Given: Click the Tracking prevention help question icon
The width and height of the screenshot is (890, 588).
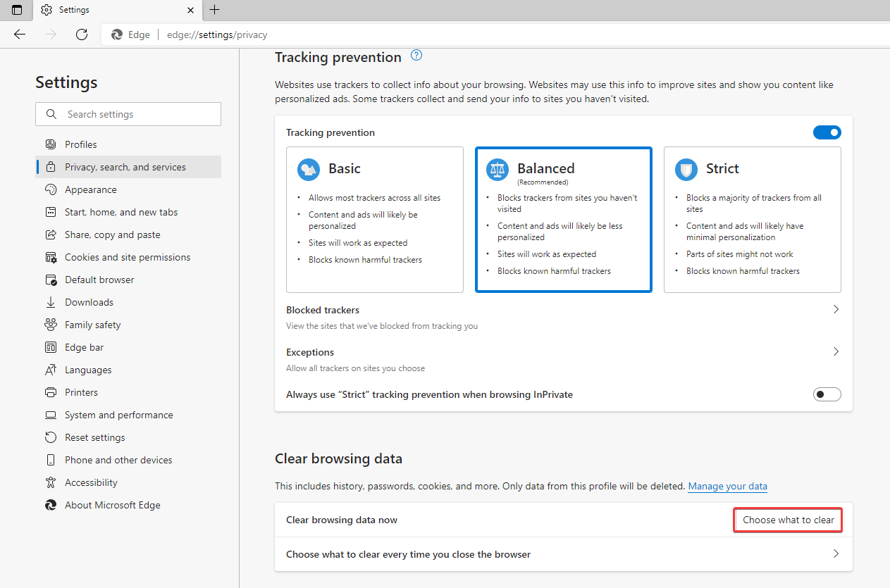Looking at the screenshot, I should coord(416,56).
